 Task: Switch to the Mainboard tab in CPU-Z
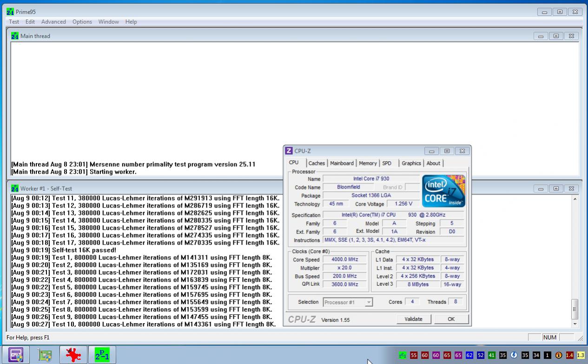[342, 163]
